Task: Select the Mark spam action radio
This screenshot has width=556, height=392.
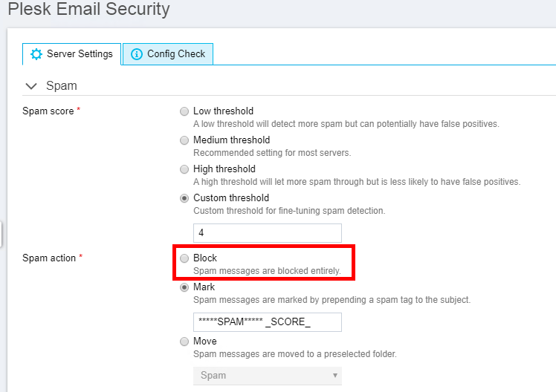Action: coord(184,287)
